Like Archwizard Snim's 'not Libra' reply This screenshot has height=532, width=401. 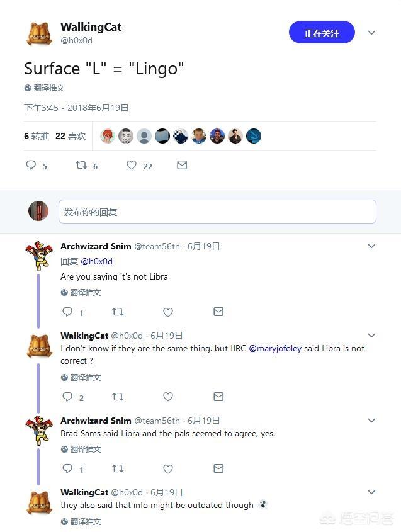point(168,312)
